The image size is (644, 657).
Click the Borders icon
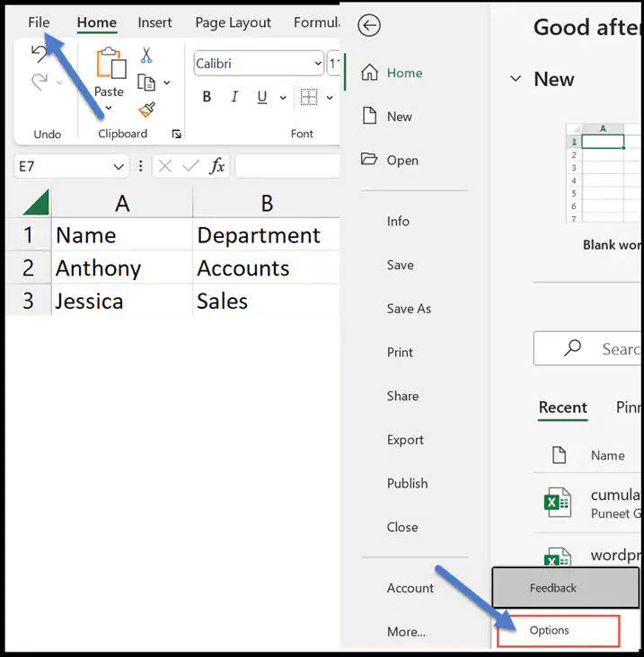[x=309, y=97]
